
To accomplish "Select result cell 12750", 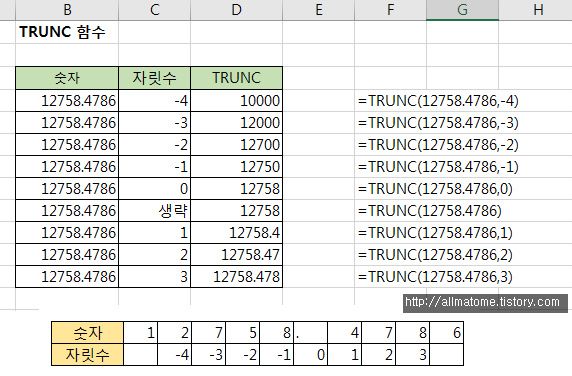I will pos(236,167).
